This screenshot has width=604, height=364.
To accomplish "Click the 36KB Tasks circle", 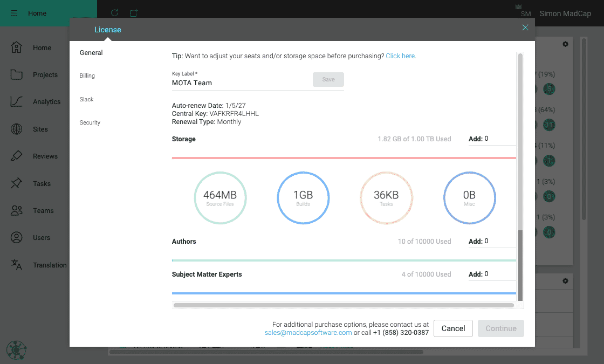I will (x=386, y=197).
